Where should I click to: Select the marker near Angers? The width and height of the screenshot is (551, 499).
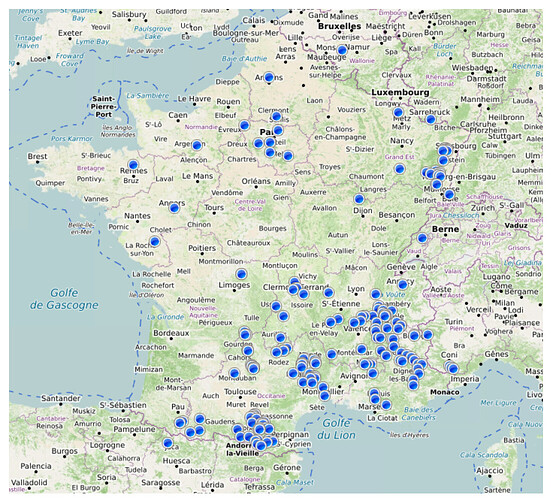click(x=174, y=208)
